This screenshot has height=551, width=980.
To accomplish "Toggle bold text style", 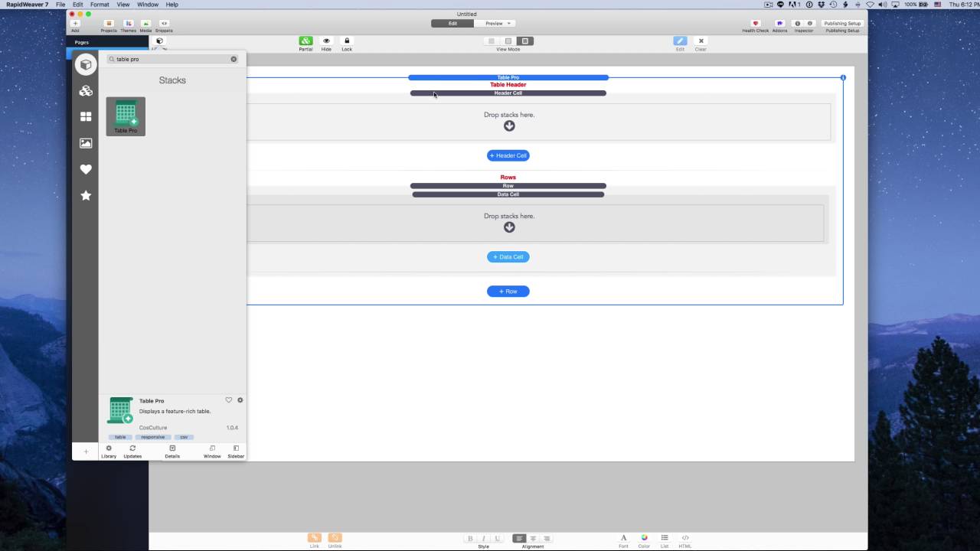I will point(470,539).
